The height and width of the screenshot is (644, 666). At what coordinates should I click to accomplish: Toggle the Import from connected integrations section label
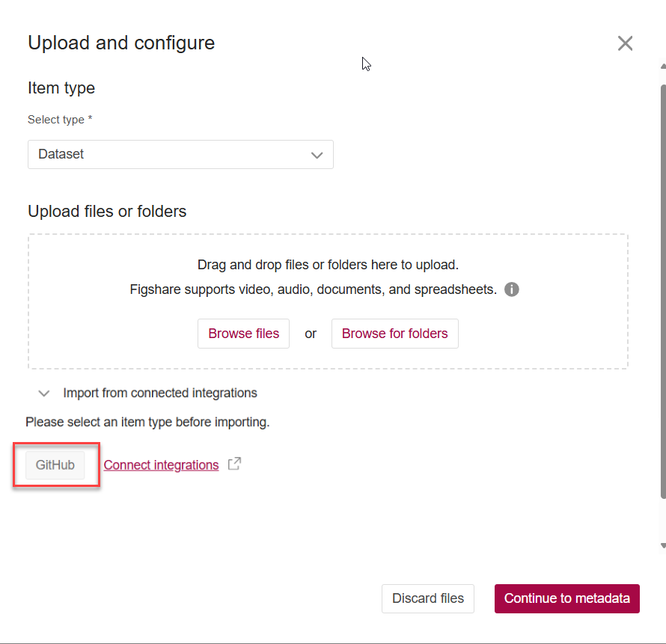point(160,393)
